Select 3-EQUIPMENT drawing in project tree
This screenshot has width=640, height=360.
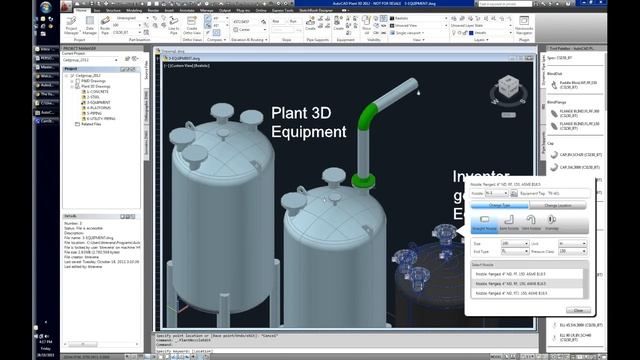pos(98,102)
